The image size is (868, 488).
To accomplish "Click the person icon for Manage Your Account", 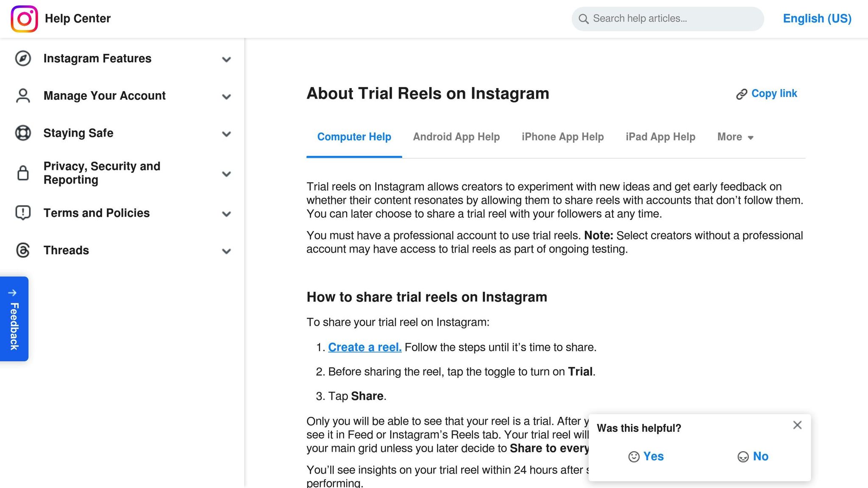I will 22,96.
